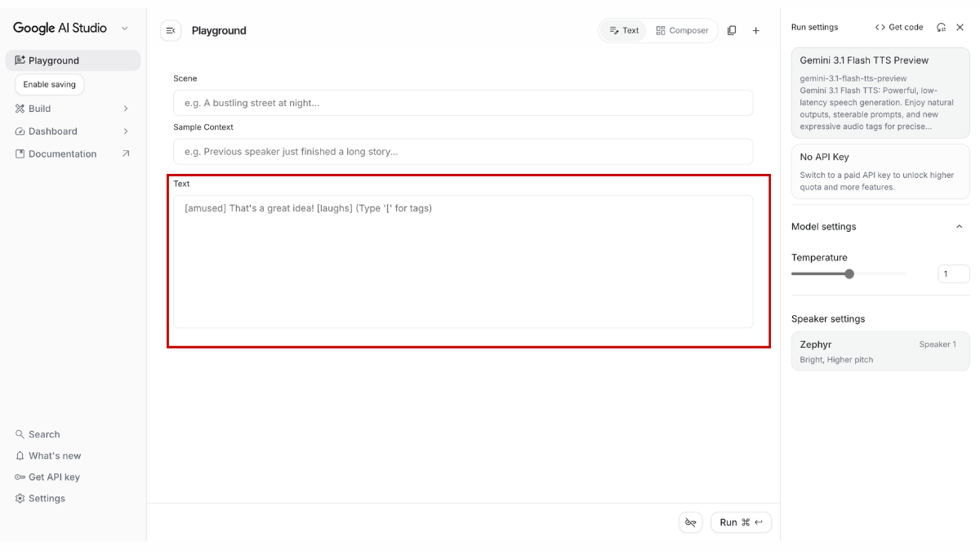The width and height of the screenshot is (980, 551).
Task: Click the Enable saving button
Action: point(50,84)
